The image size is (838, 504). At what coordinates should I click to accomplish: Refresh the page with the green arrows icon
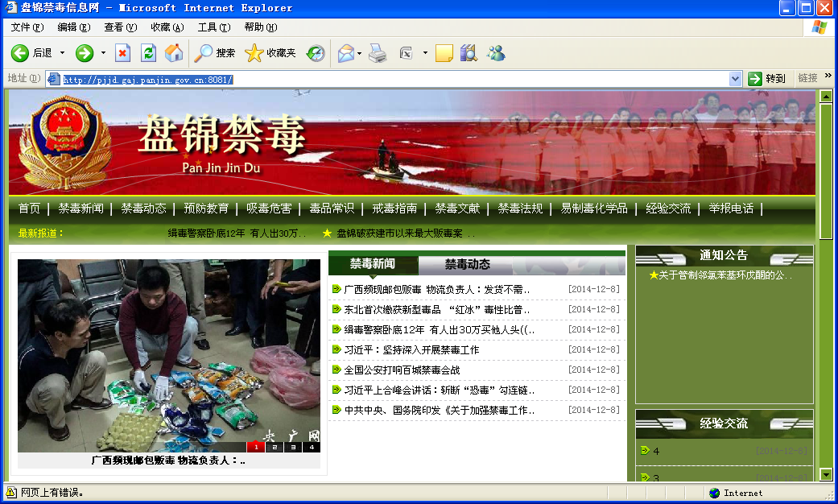[x=148, y=53]
